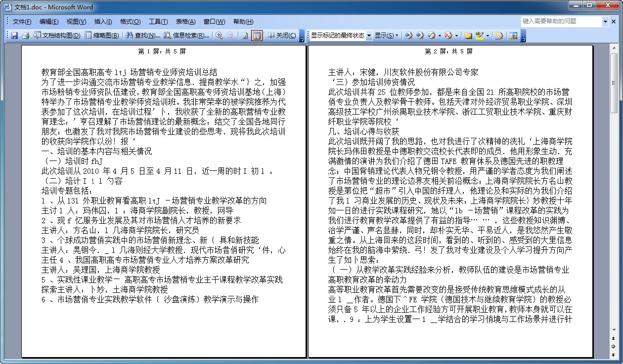This screenshot has height=364, width=623.
Task: Maximize the Microsoft Word window
Action: tap(589, 5)
